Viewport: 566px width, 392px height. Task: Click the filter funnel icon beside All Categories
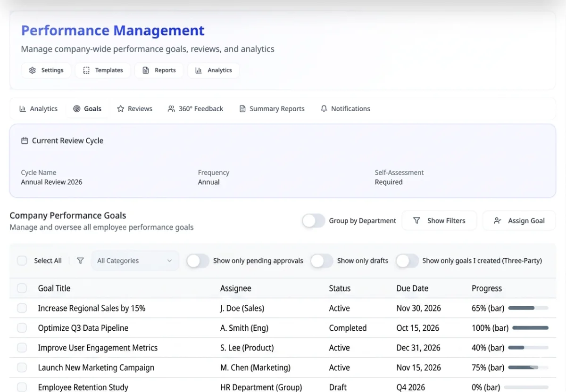pyautogui.click(x=80, y=261)
